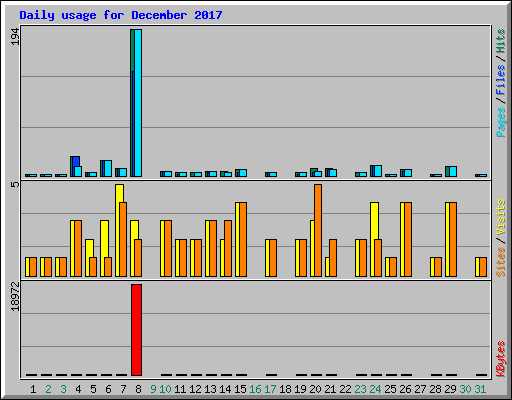Click the orange sites bar for day 17
512x400 pixels.
click(x=273, y=258)
